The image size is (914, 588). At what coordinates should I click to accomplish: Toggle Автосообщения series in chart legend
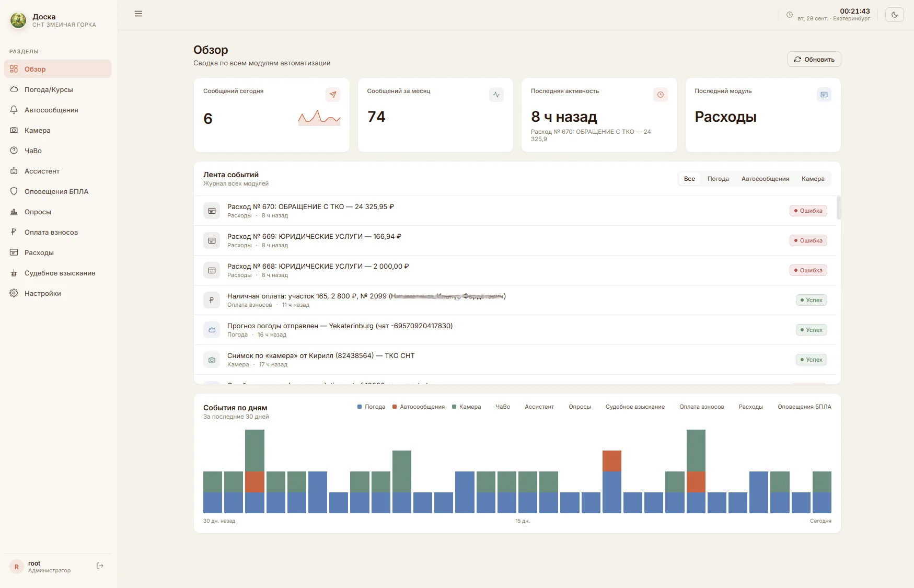click(419, 407)
